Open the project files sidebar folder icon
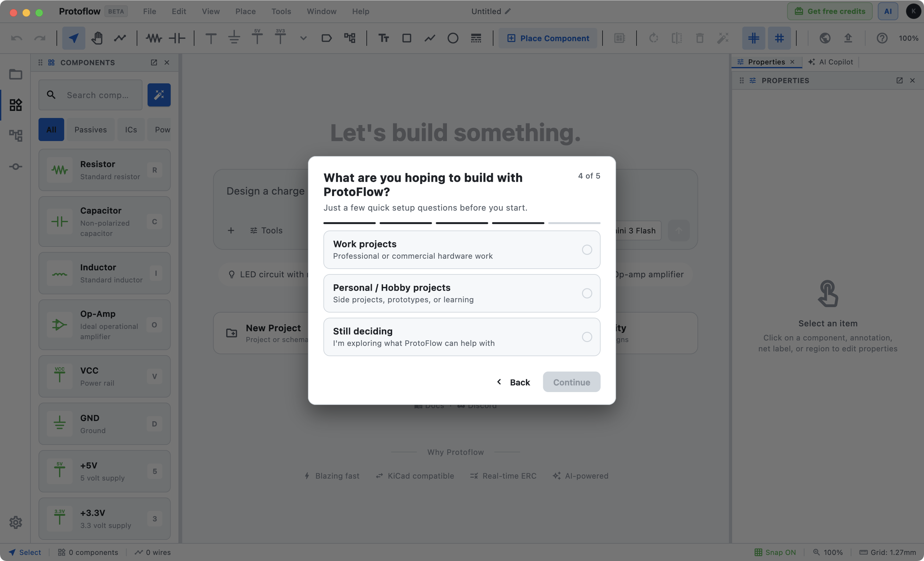 pos(15,74)
